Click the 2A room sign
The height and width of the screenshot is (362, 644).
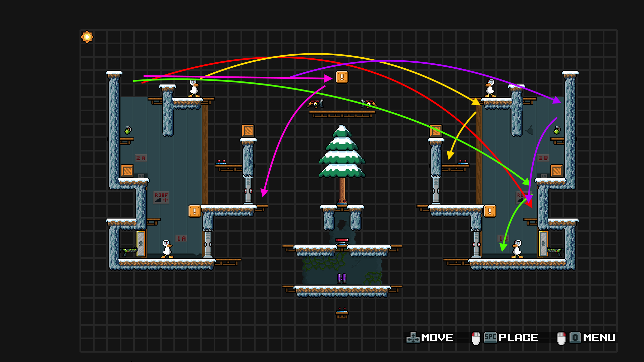[141, 158]
